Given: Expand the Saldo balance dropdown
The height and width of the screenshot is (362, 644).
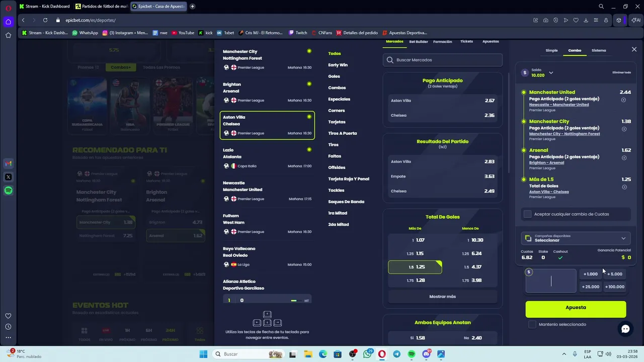Looking at the screenshot, I should [x=551, y=73].
